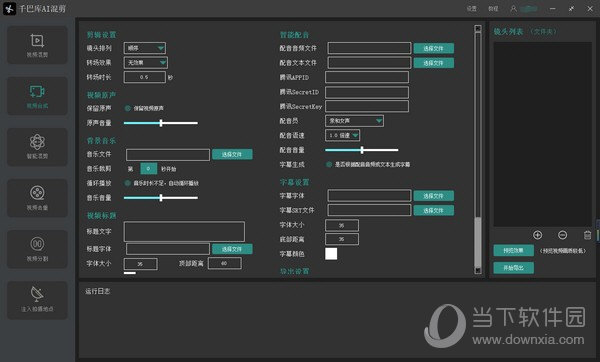Screen dimensions: 600x362
Task: Focus the 配音音频文件 path field
Action: (369, 48)
